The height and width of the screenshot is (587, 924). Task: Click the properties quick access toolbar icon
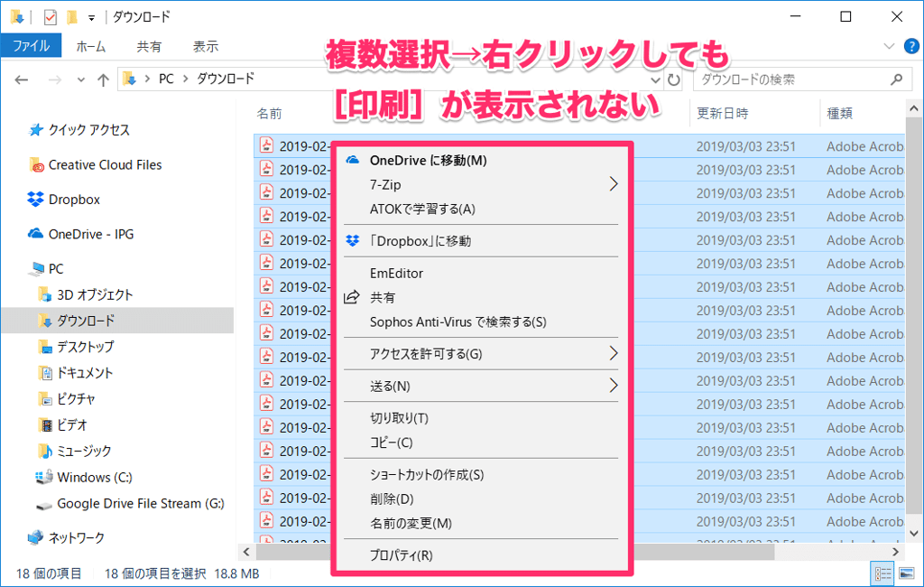point(51,17)
